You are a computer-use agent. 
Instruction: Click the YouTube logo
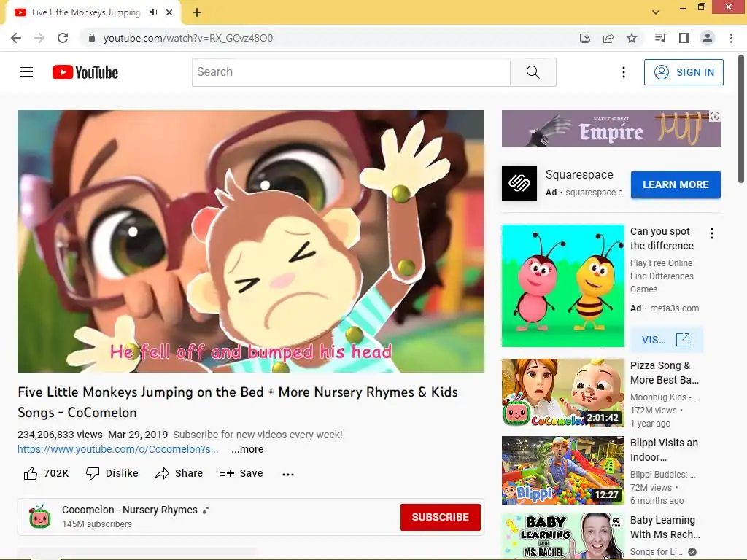coord(85,72)
